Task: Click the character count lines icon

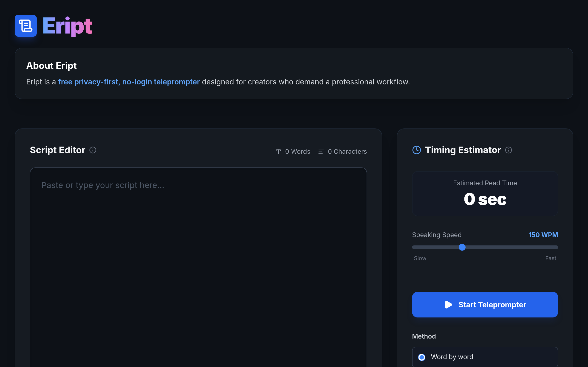Action: pos(321,152)
